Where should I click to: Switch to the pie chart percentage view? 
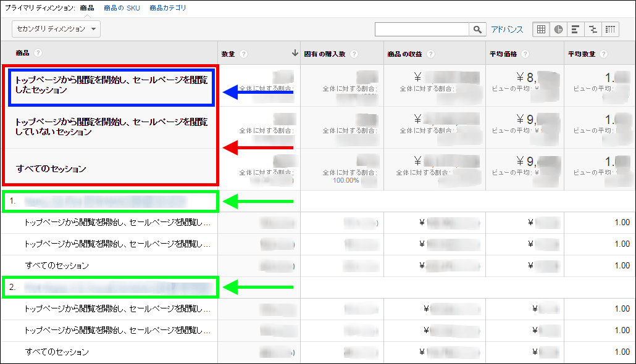pyautogui.click(x=558, y=29)
